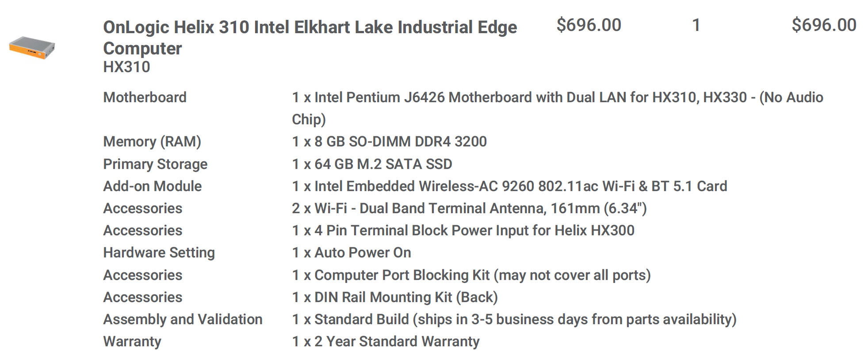This screenshot has width=868, height=356.
Task: Select the DIN Rail Mounting Kit entry
Action: pos(395,297)
